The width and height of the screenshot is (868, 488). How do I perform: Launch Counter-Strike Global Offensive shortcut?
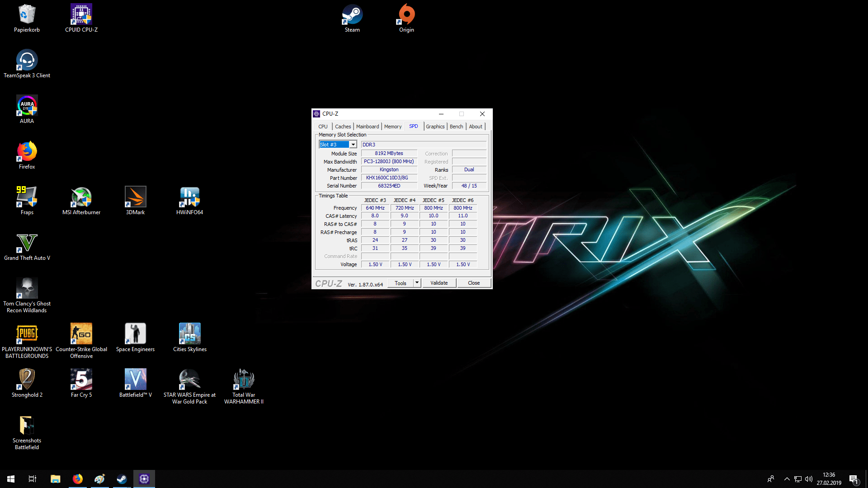tap(81, 341)
